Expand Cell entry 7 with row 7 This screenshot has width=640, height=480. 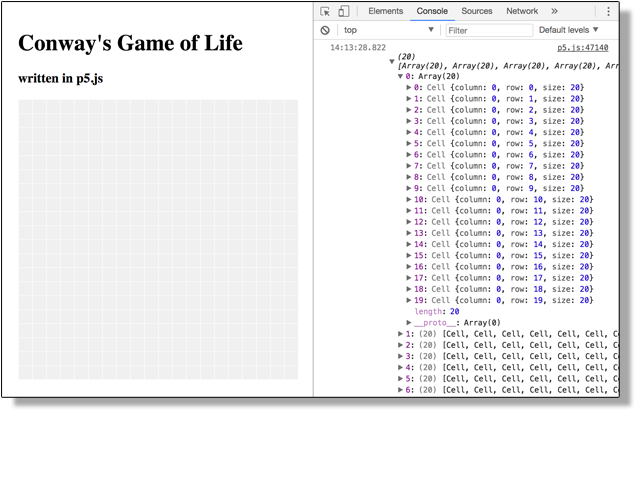(409, 166)
